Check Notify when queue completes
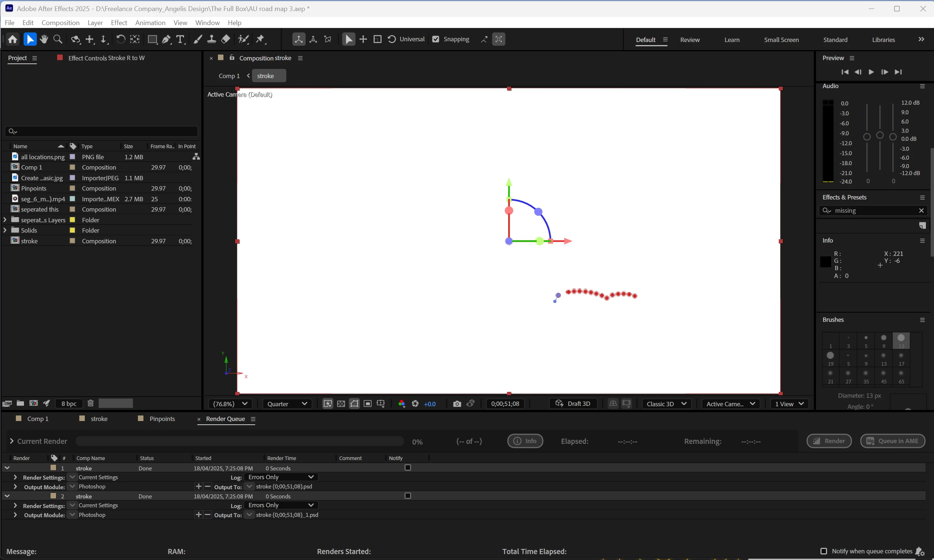934x560 pixels. tap(824, 551)
